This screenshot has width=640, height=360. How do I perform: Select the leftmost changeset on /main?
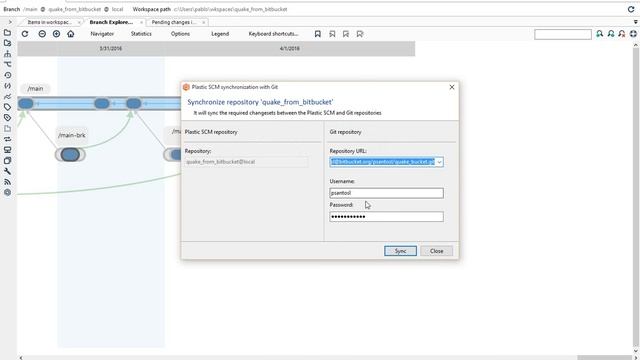tap(26, 104)
